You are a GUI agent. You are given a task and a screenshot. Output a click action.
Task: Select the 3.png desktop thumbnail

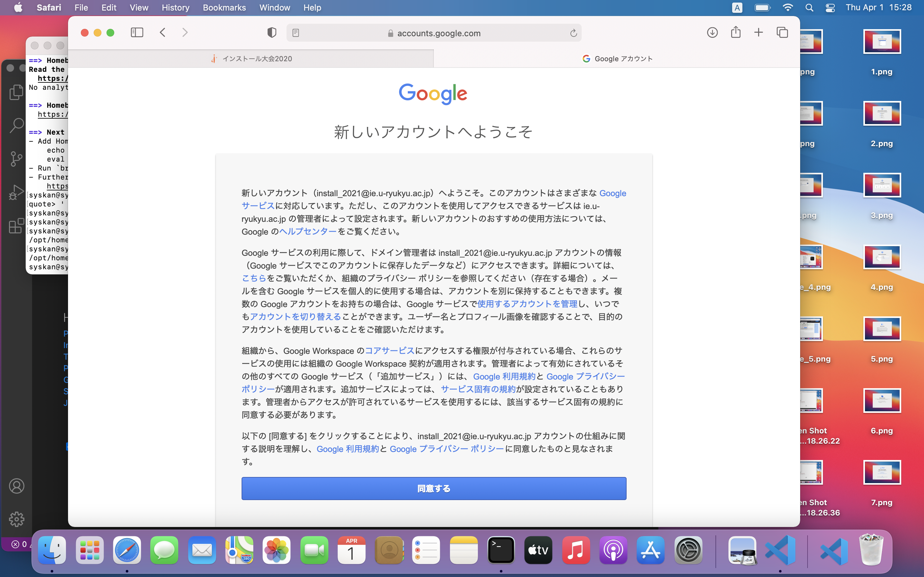pyautogui.click(x=882, y=186)
